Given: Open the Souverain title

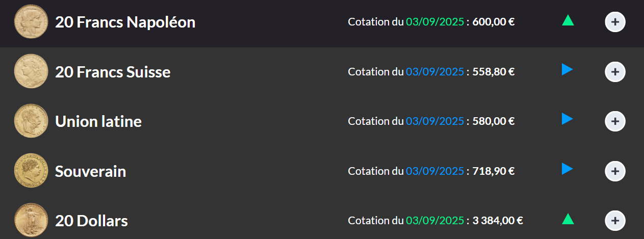Looking at the screenshot, I should click(91, 171).
